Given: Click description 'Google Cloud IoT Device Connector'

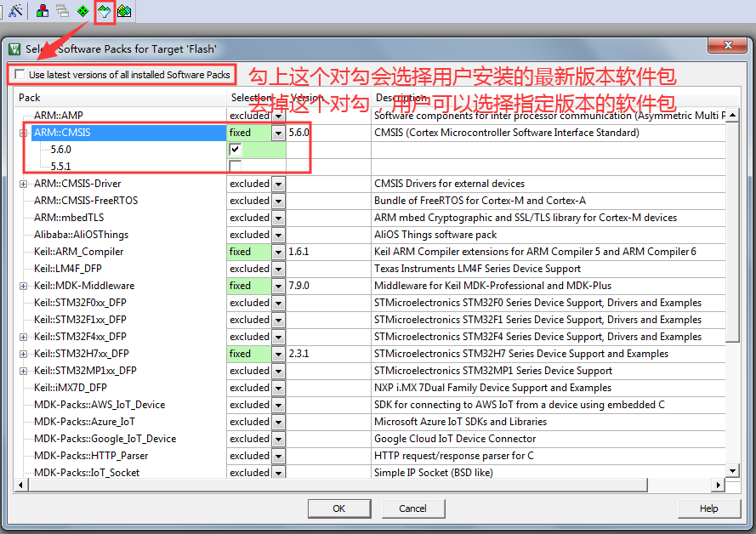Looking at the screenshot, I should 455,439.
